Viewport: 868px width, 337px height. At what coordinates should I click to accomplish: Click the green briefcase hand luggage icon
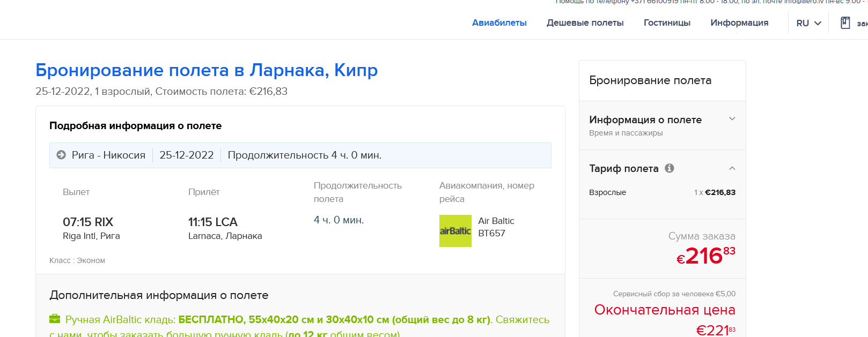[55, 319]
